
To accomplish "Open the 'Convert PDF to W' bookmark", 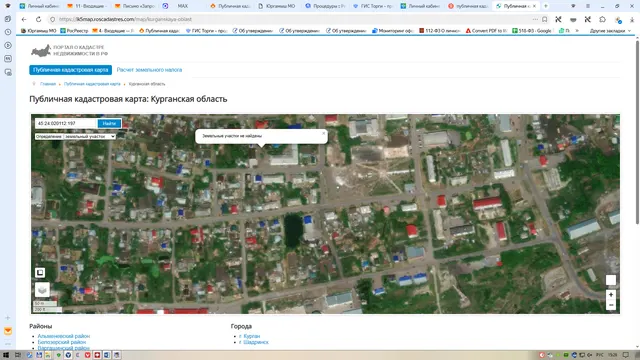I will [486, 31].
